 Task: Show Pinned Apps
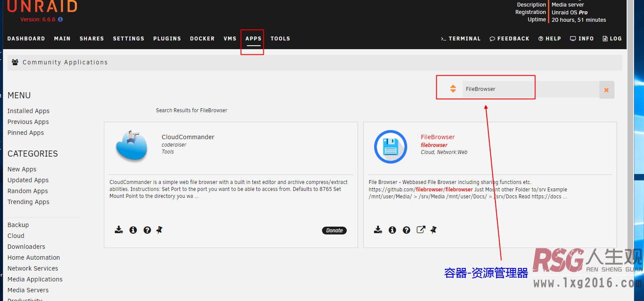[x=26, y=133]
